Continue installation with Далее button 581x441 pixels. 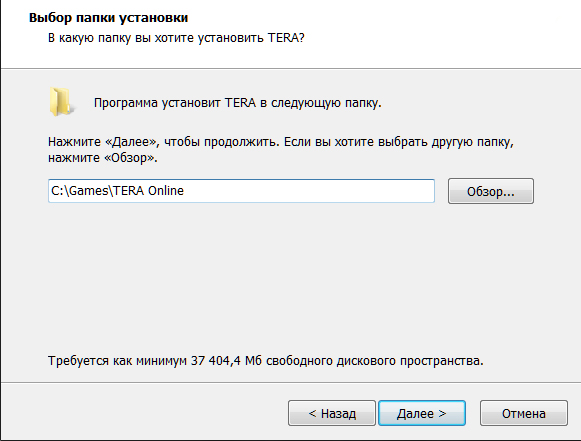click(x=422, y=413)
